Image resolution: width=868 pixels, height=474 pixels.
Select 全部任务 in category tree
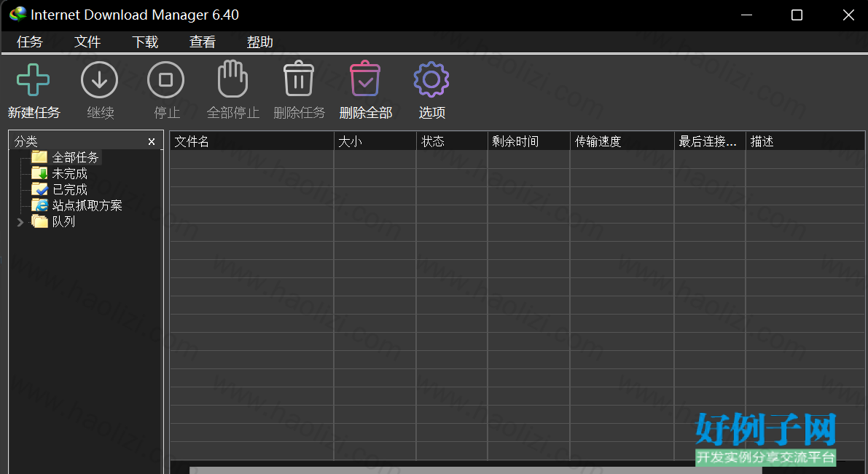tap(75, 157)
